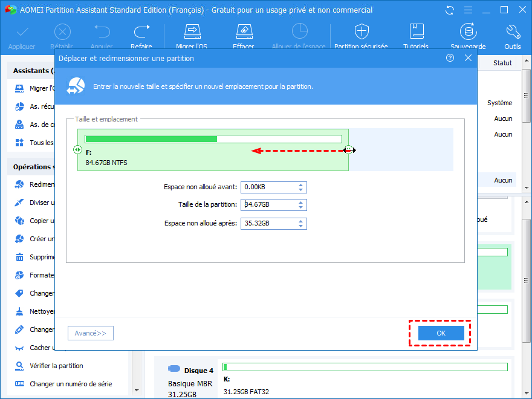Click the partition list scroll down arrow

(x=526, y=187)
